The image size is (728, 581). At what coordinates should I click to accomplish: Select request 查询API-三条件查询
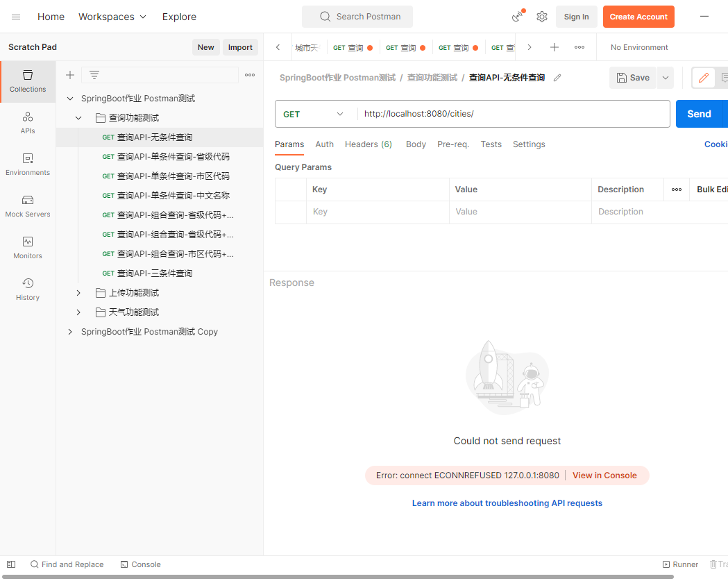159,273
